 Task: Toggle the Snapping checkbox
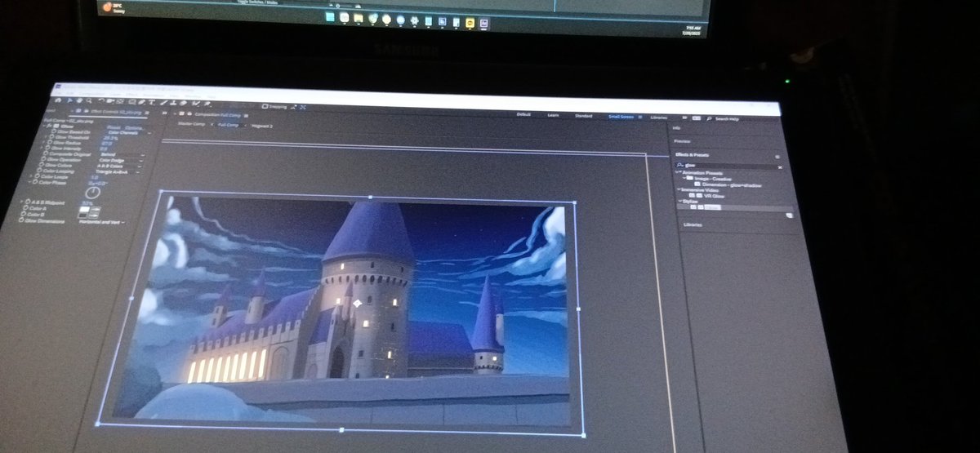click(265, 107)
